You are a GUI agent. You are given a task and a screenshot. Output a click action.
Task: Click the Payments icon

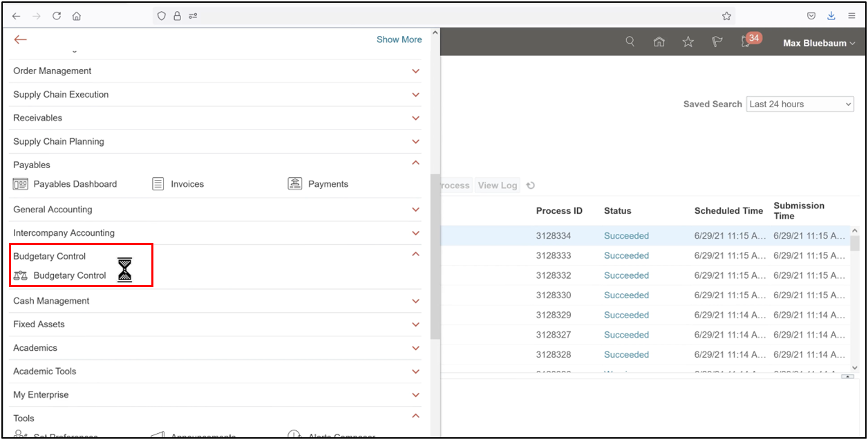point(295,183)
